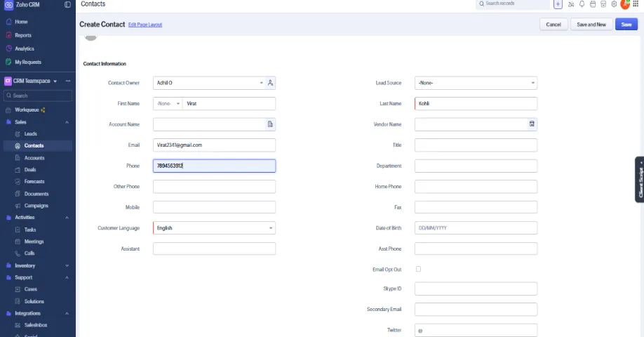Image resolution: width=644 pixels, height=337 pixels.
Task: Click the blue Save button
Action: [626, 25]
